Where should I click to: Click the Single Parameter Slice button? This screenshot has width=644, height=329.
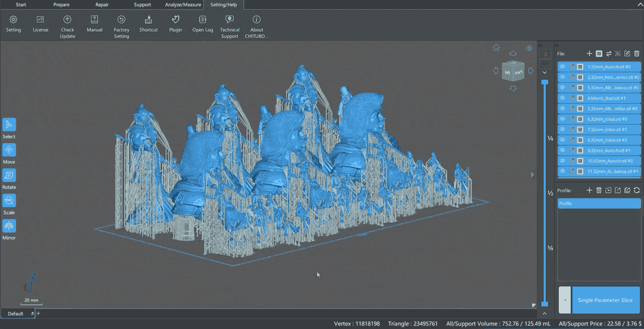(x=605, y=300)
